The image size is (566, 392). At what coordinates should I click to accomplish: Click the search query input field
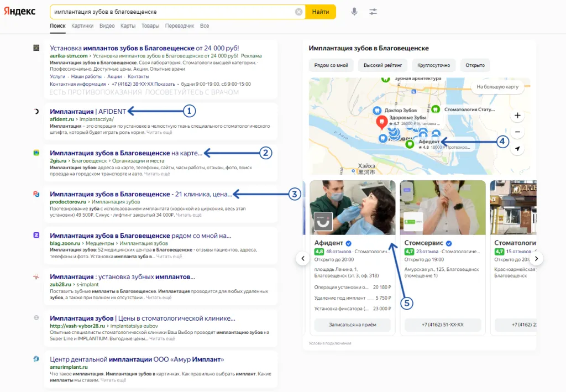click(171, 12)
